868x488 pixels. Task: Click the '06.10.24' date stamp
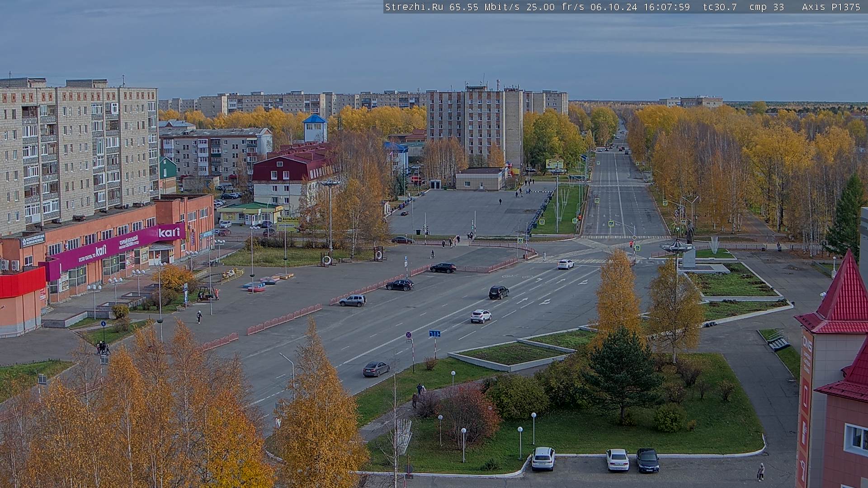(x=613, y=7)
